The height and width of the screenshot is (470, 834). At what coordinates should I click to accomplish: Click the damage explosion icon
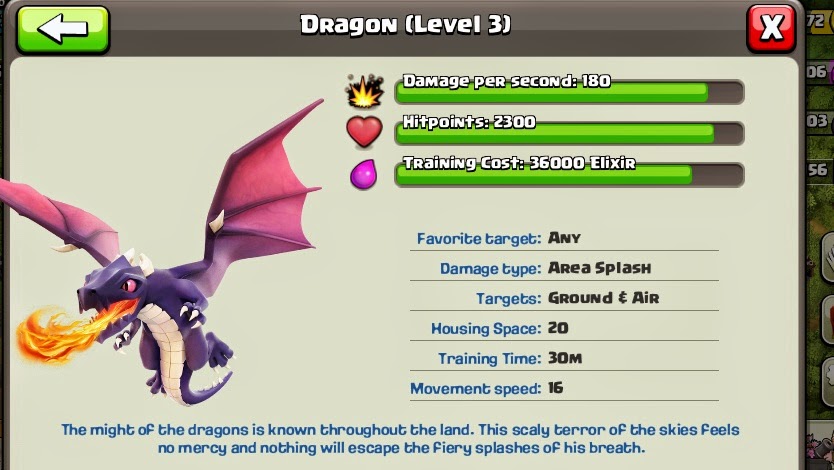[364, 91]
